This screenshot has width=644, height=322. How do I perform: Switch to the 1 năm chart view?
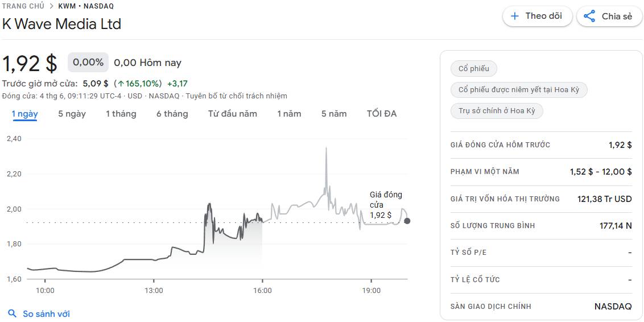pyautogui.click(x=289, y=114)
